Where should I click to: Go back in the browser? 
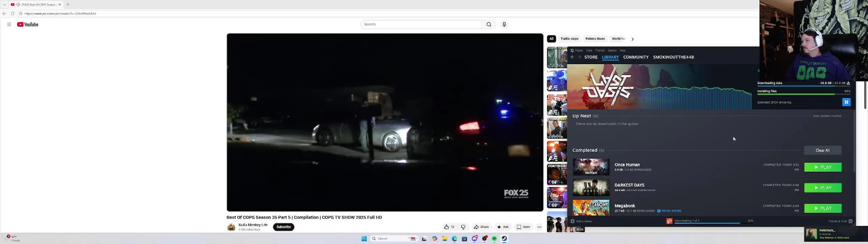click(4, 14)
